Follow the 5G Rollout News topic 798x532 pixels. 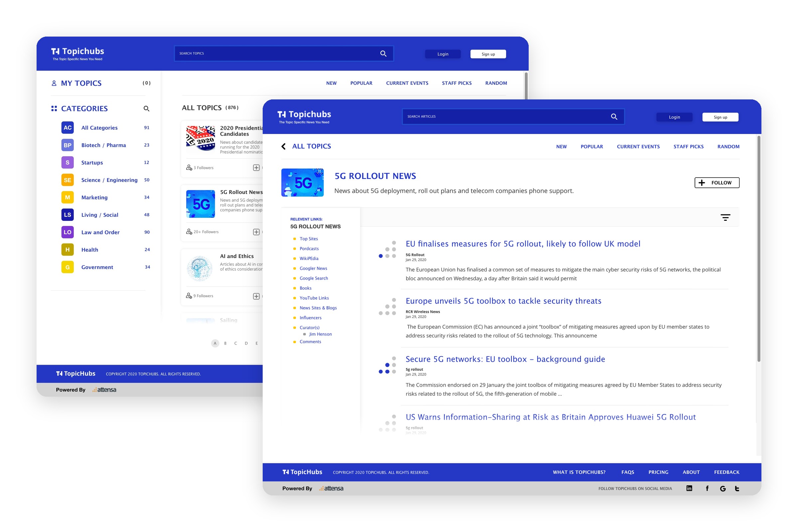coord(717,183)
